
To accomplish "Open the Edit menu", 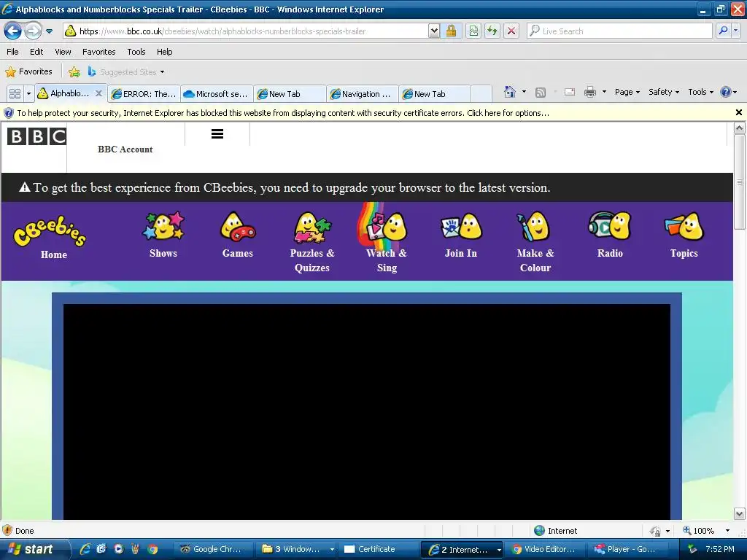I will point(36,52).
